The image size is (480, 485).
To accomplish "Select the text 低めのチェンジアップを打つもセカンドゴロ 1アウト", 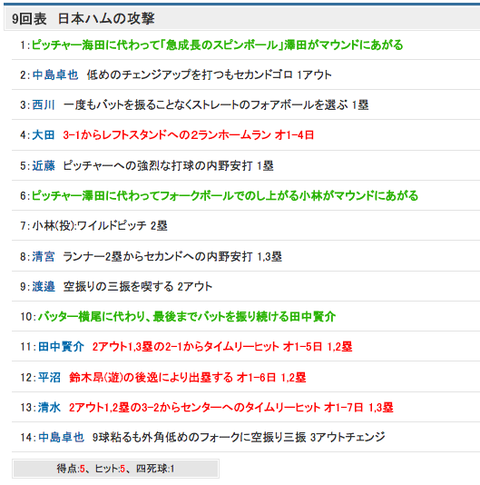I will point(209,75).
